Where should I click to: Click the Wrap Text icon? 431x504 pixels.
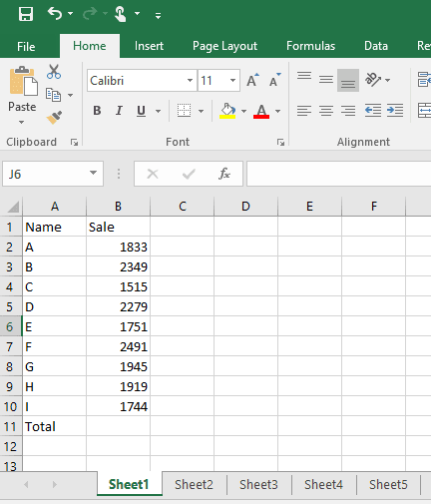(x=424, y=80)
